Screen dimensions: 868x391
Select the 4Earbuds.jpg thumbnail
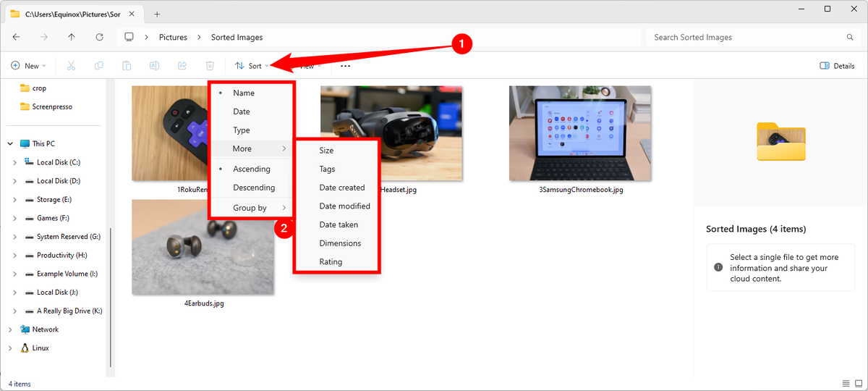coord(203,248)
